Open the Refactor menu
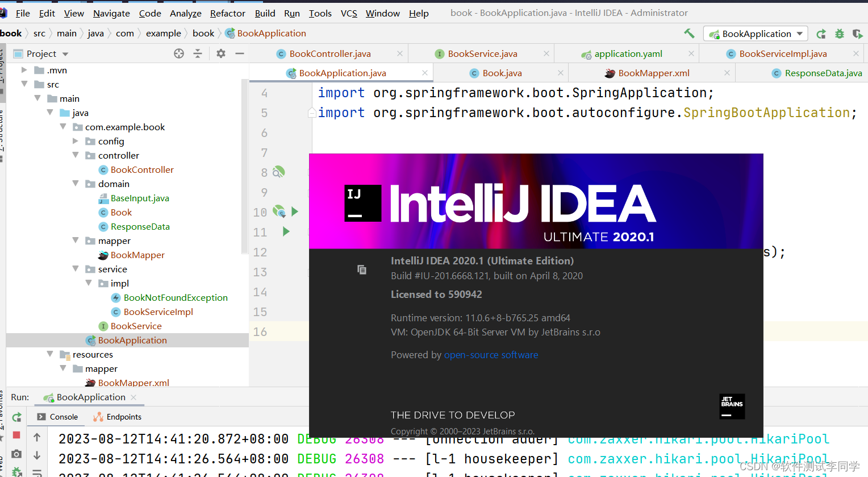868x477 pixels. [x=228, y=13]
